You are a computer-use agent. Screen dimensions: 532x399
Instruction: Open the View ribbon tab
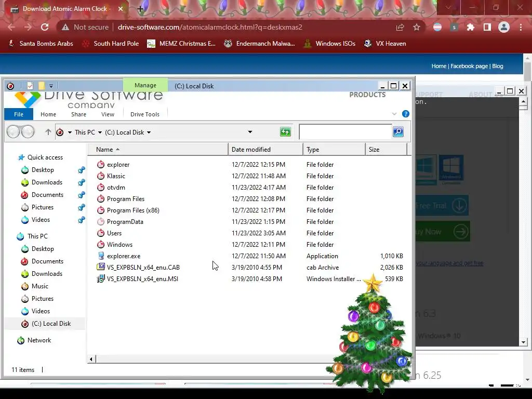pyautogui.click(x=108, y=114)
